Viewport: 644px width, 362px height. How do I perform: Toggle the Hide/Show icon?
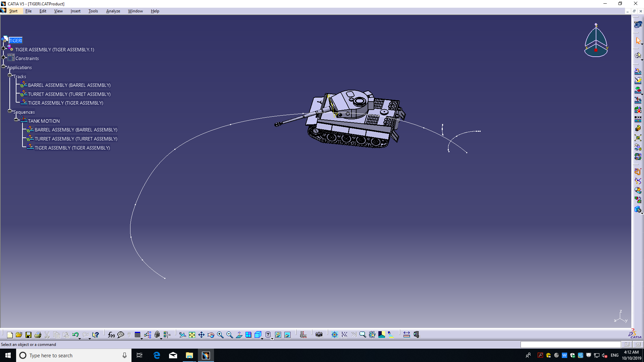[278, 335]
